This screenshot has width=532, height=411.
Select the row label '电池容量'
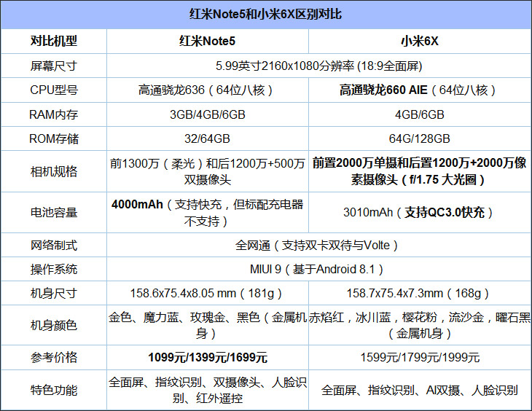click(x=54, y=213)
